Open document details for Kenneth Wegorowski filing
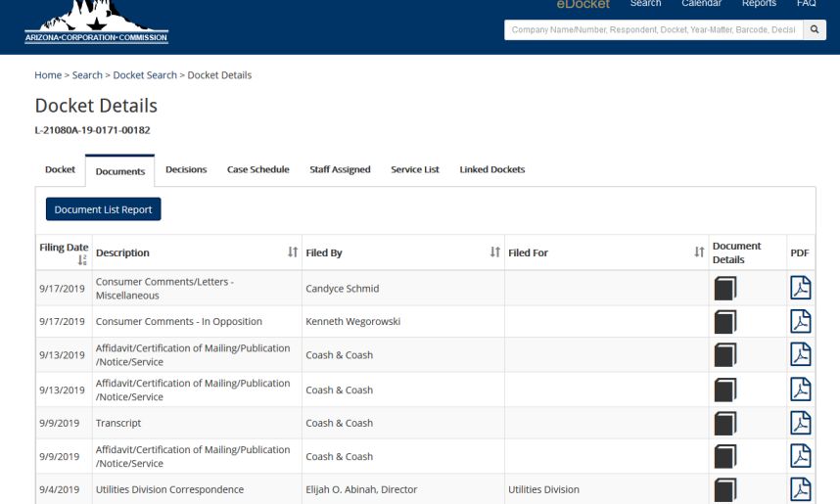The width and height of the screenshot is (840, 504). point(724,322)
